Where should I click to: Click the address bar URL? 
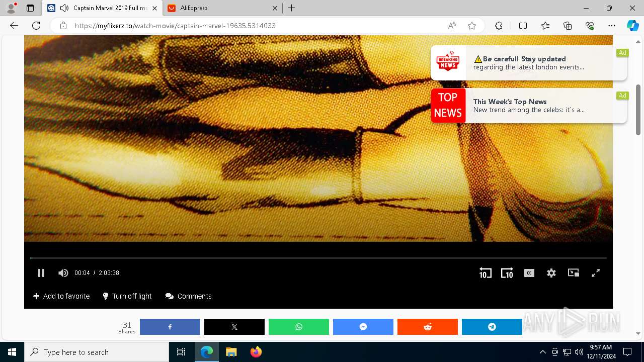click(175, 26)
